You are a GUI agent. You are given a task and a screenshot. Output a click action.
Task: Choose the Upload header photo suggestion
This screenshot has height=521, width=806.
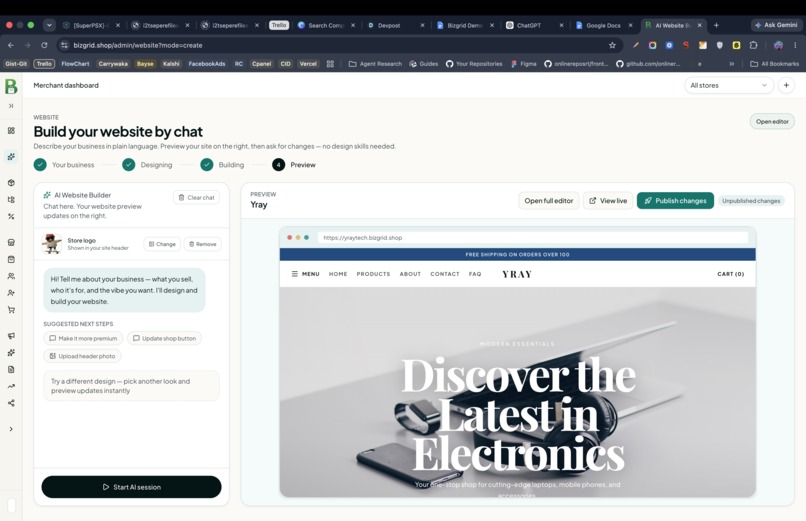coord(82,356)
